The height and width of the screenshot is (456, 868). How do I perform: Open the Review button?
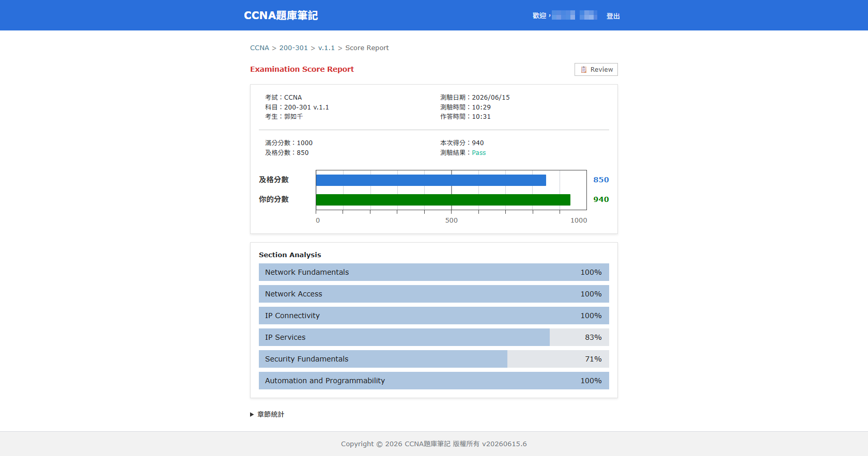596,70
